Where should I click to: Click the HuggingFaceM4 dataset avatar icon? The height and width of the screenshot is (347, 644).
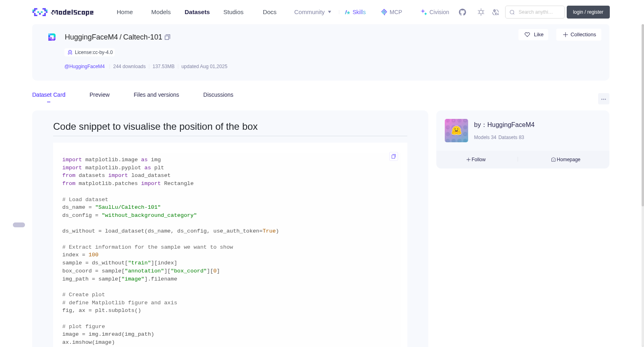(52, 37)
